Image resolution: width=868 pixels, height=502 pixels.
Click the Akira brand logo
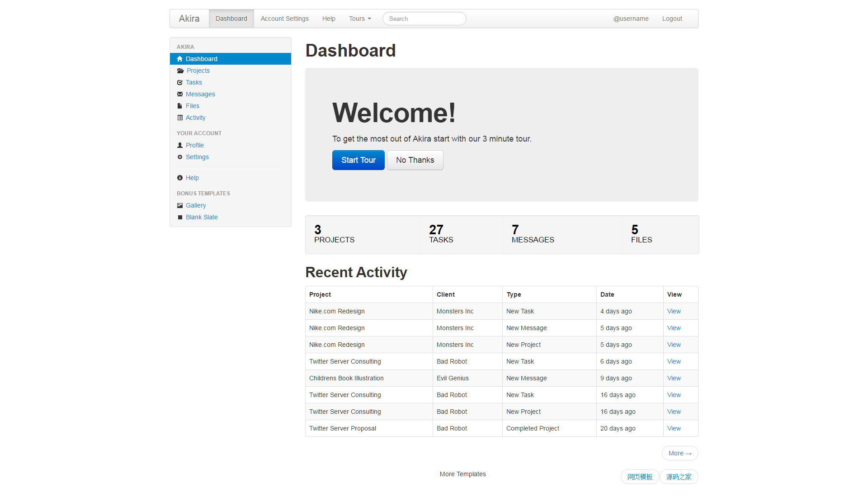[x=189, y=19]
